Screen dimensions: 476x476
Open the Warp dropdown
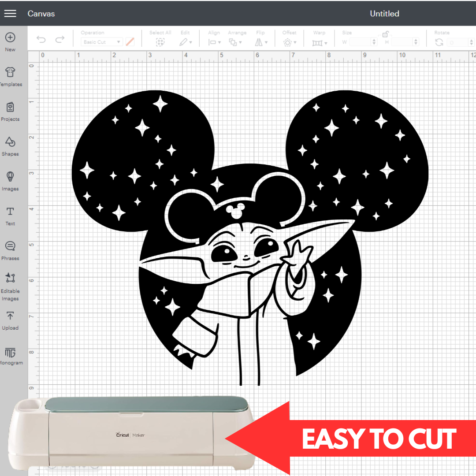coord(320,43)
